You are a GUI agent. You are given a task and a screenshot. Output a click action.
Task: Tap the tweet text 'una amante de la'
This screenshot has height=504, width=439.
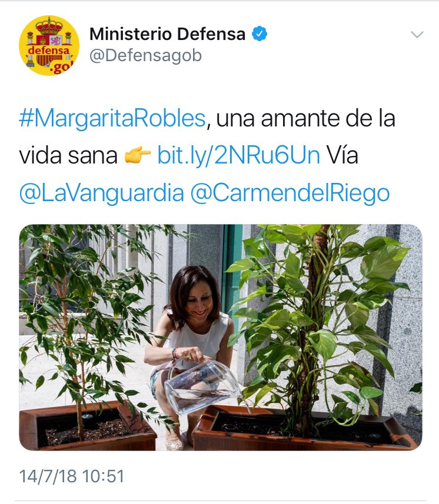305,118
